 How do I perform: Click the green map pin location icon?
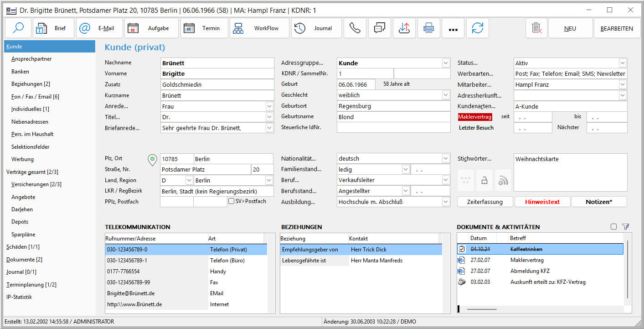point(153,160)
